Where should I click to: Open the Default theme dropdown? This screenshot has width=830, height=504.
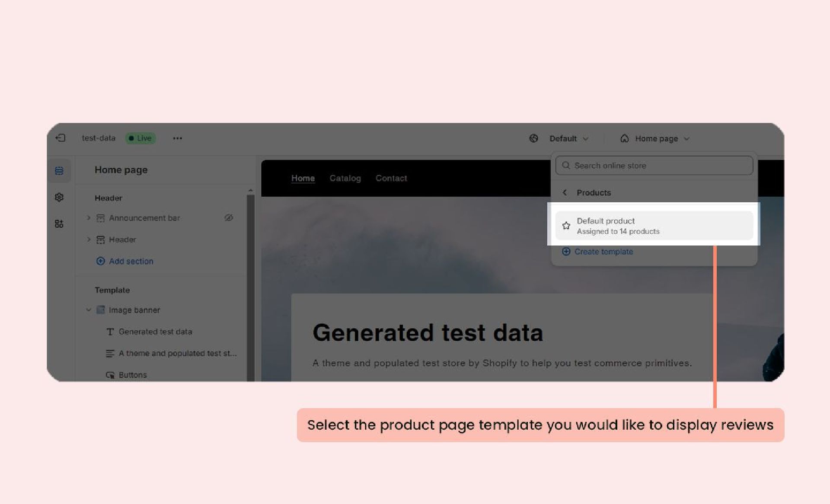pyautogui.click(x=568, y=139)
